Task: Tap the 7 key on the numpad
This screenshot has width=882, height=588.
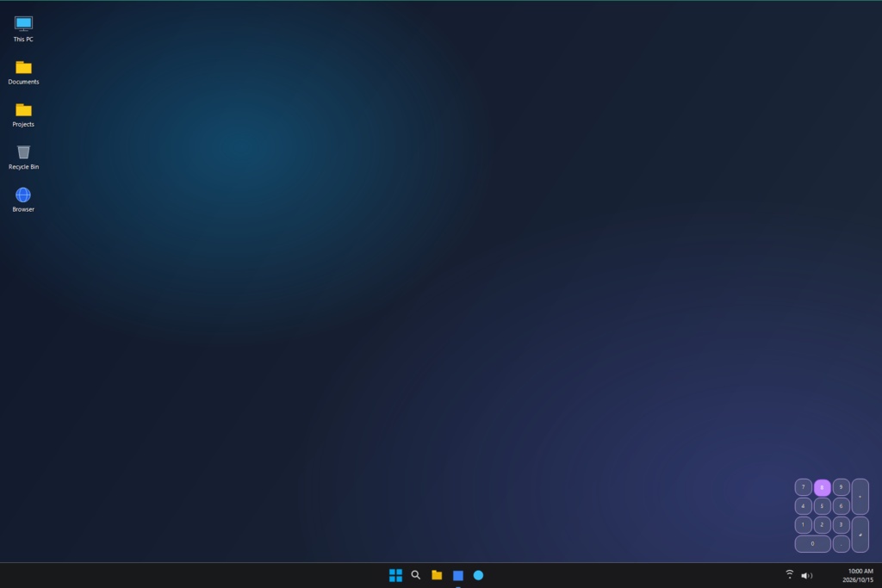Action: click(x=803, y=487)
